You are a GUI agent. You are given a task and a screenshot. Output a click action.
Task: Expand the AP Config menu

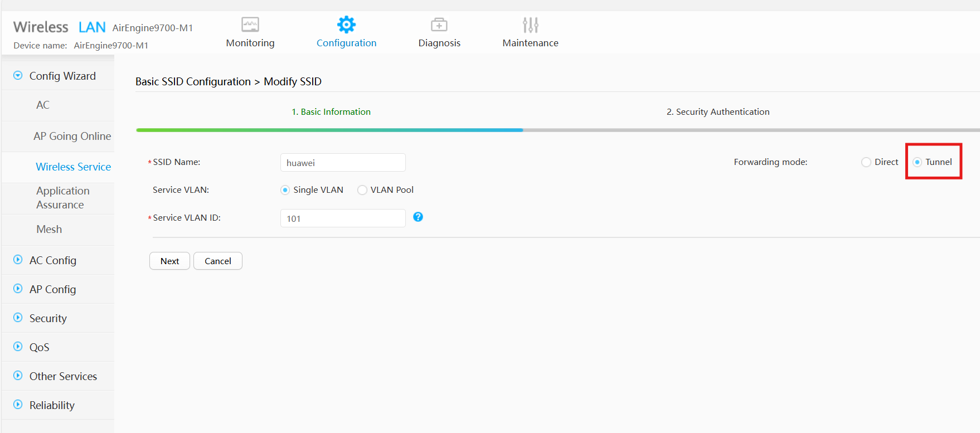(x=18, y=289)
